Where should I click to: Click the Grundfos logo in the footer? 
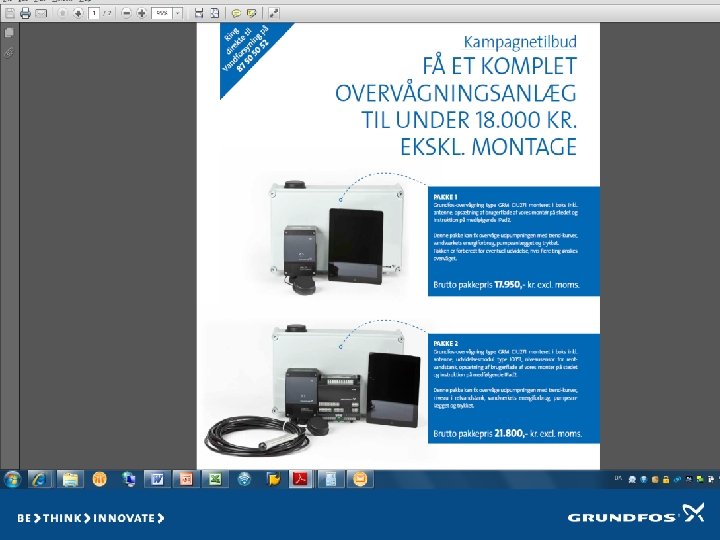[636, 514]
